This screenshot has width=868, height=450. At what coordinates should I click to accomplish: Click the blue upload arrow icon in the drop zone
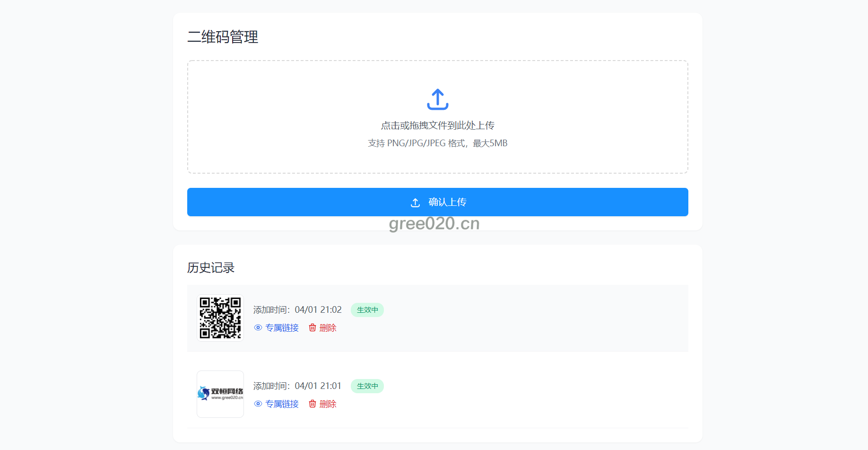(x=437, y=99)
